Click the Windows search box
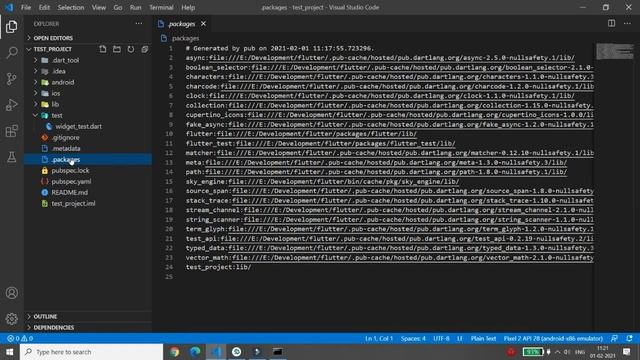Viewport: 640px width, 360px height. pyautogui.click(x=91, y=352)
